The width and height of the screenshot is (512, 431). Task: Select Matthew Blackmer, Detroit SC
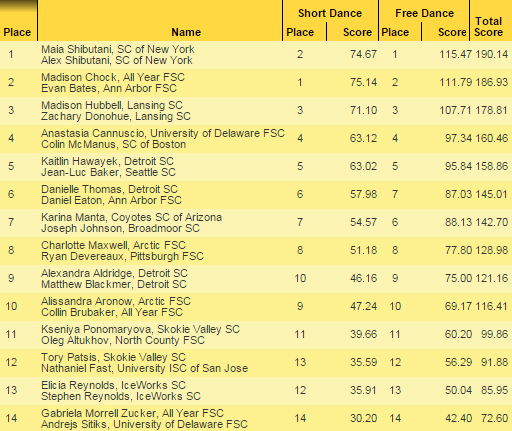click(114, 284)
